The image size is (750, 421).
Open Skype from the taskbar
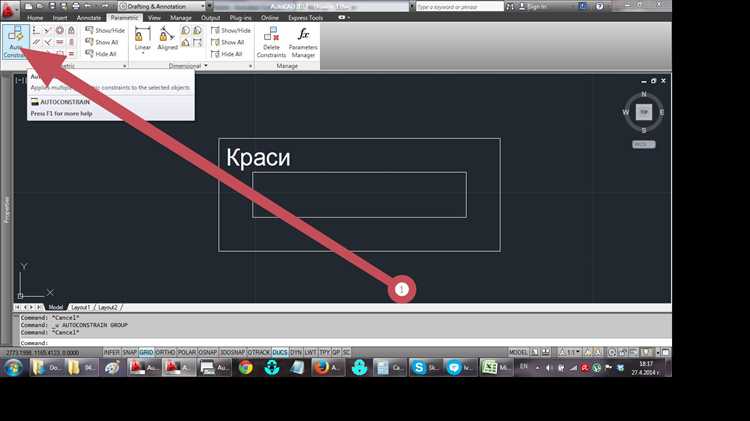tap(425, 367)
